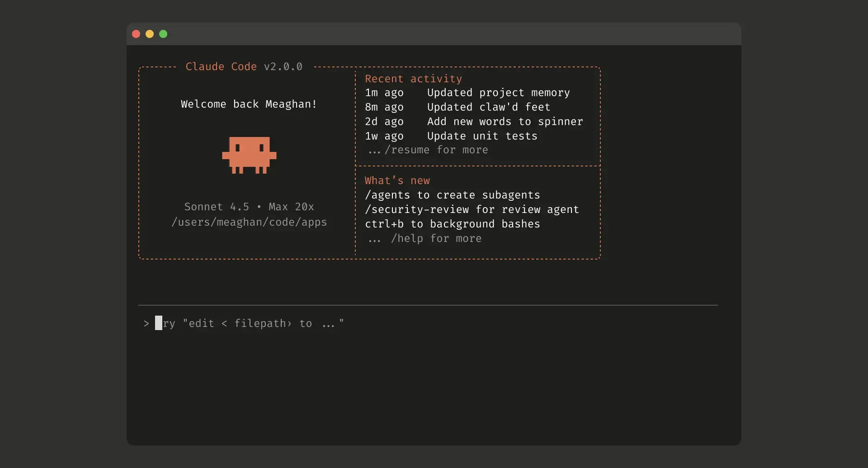
Task: Click the Claude Code v2.0.0 title text
Action: (244, 66)
